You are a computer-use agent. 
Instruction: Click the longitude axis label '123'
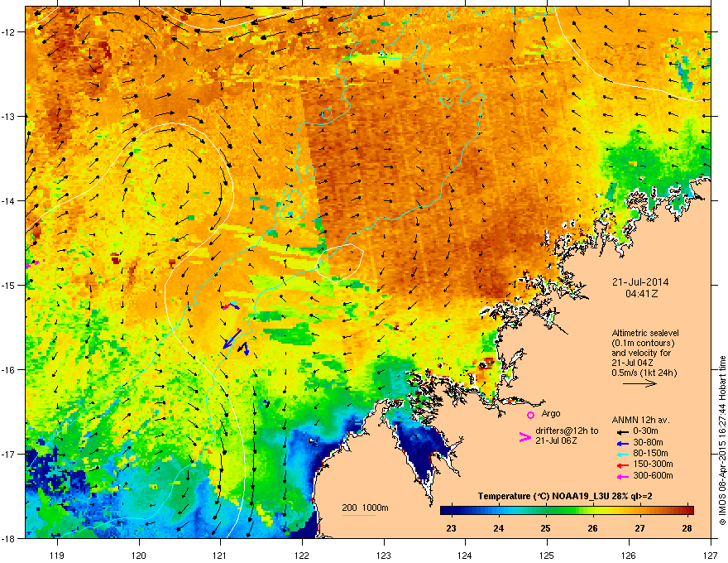pyautogui.click(x=384, y=555)
